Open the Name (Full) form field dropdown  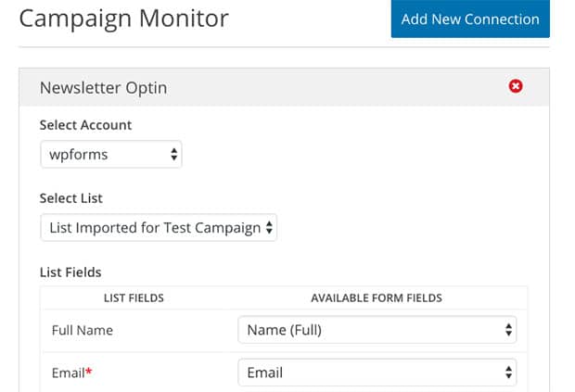click(377, 330)
